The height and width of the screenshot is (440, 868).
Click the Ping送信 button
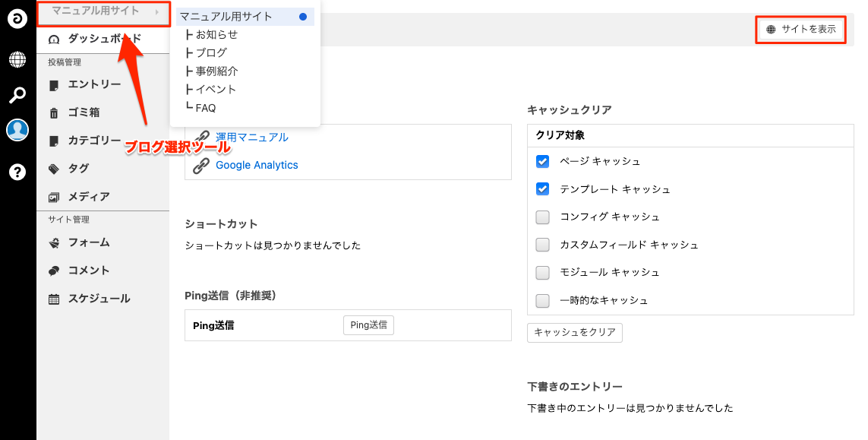coord(368,325)
